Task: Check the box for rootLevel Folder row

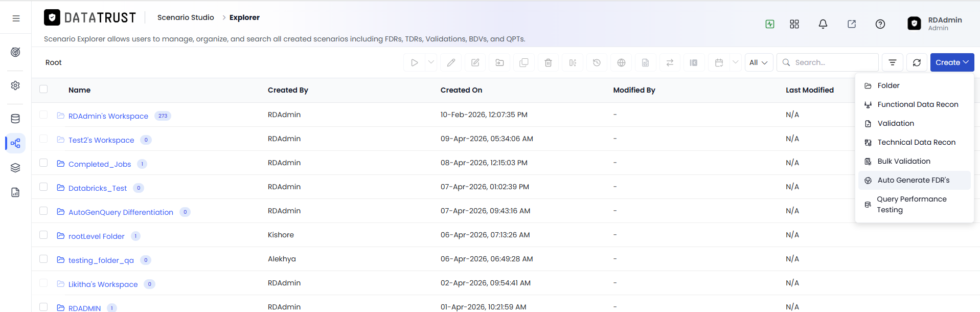Action: point(43,235)
